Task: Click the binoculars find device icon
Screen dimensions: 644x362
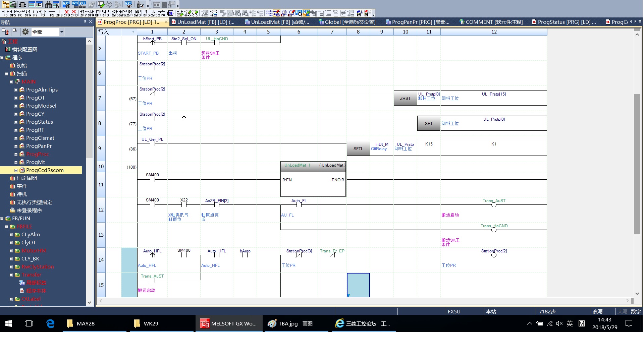Action: click(48, 5)
